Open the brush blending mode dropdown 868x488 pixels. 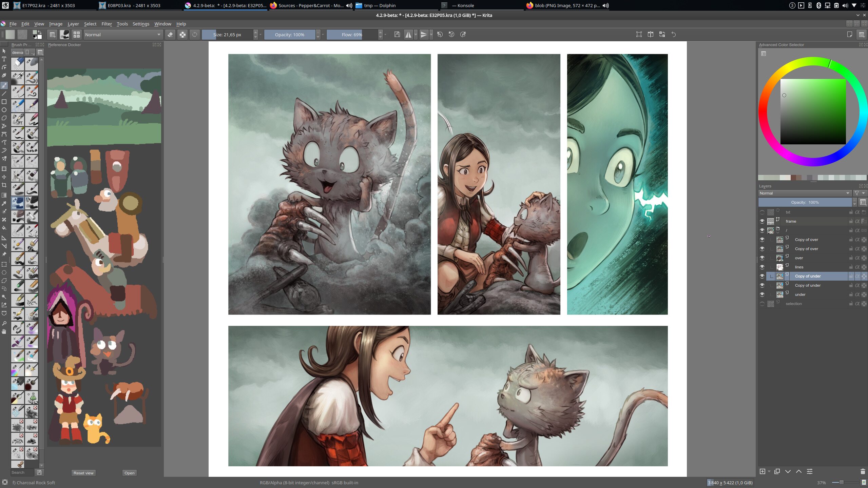(x=123, y=35)
